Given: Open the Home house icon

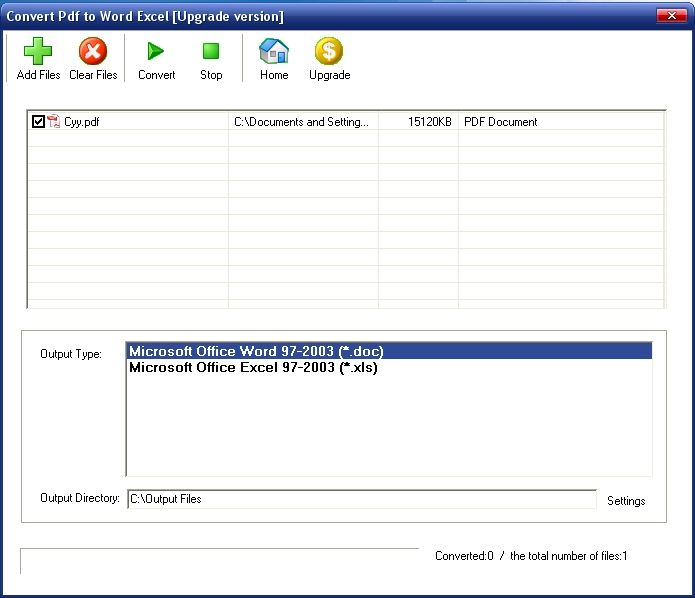Looking at the screenshot, I should click(273, 52).
